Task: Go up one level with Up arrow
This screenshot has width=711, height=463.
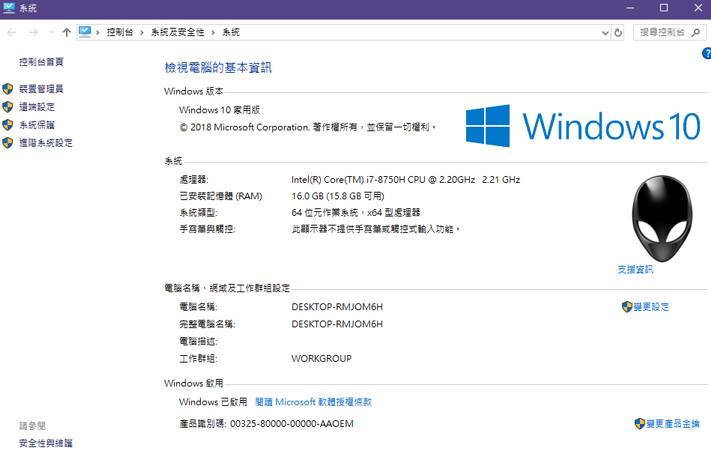Action: [67, 32]
